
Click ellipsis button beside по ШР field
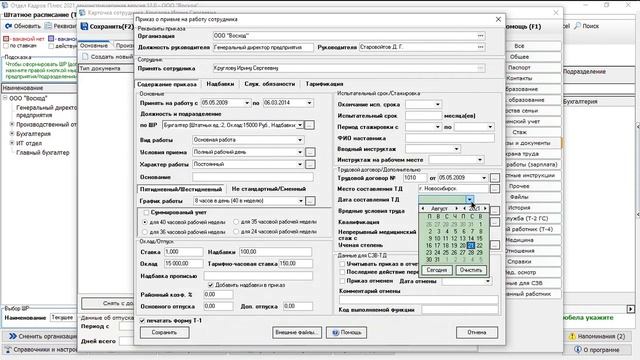point(309,125)
